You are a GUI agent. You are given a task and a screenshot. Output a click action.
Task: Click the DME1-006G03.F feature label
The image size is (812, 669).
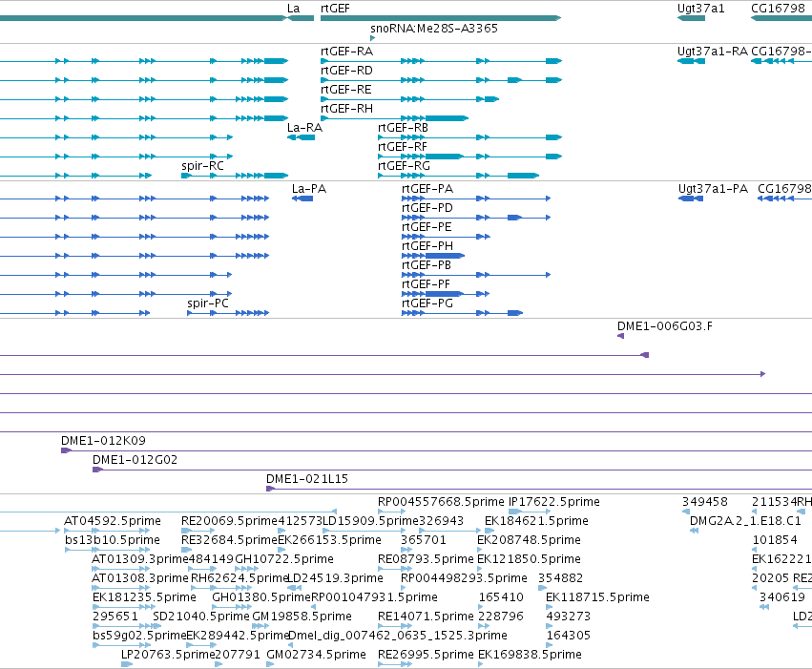tap(664, 326)
